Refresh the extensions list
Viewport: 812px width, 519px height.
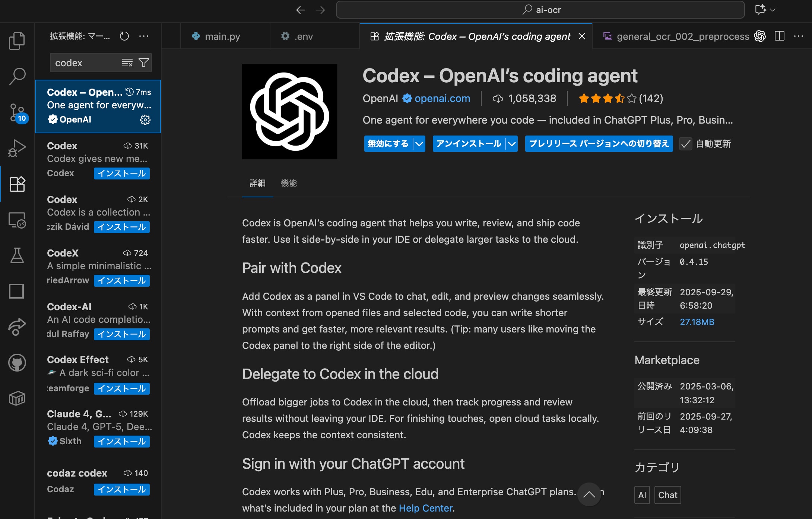point(124,36)
